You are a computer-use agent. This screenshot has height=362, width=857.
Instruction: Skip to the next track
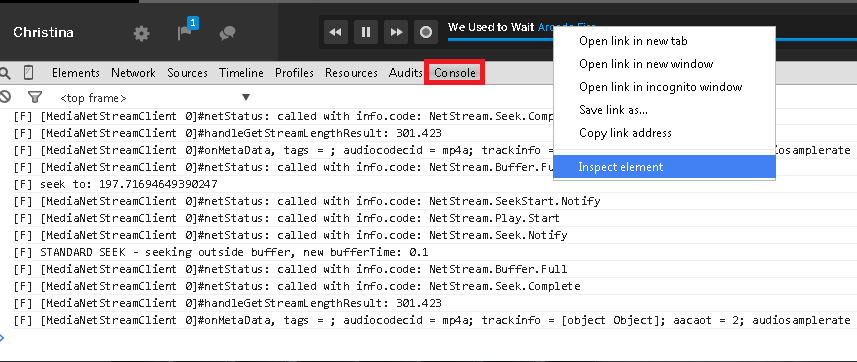(x=396, y=32)
